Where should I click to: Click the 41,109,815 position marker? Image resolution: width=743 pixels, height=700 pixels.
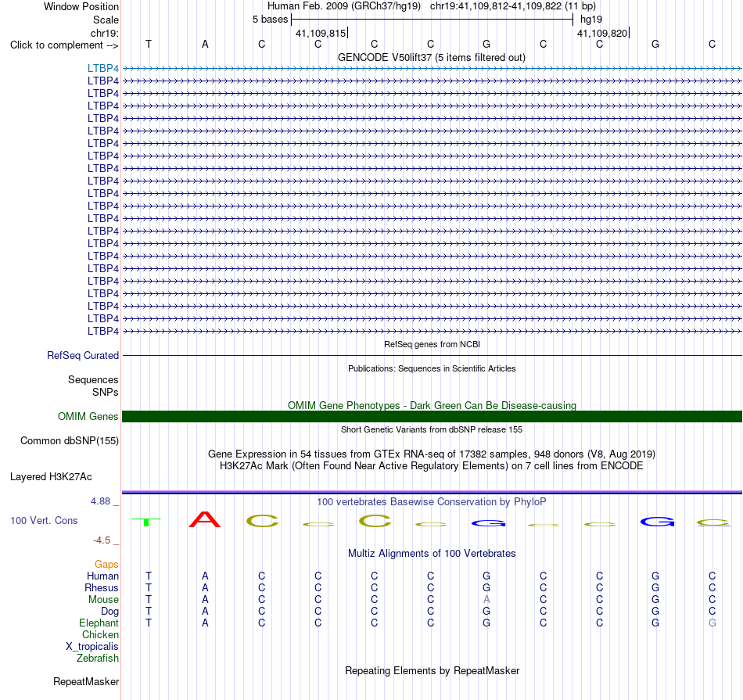[321, 33]
